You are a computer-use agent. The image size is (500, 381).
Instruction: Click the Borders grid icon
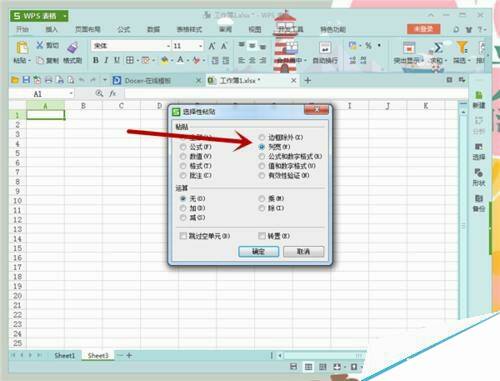click(130, 60)
